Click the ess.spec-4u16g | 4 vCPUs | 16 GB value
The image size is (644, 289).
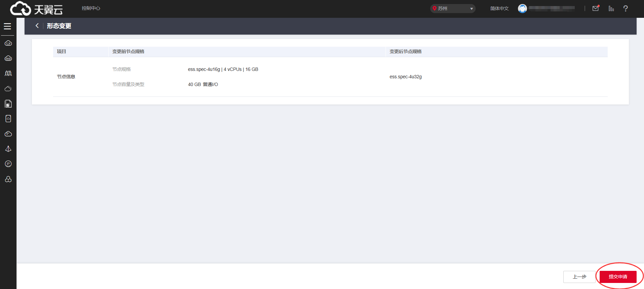(223, 69)
